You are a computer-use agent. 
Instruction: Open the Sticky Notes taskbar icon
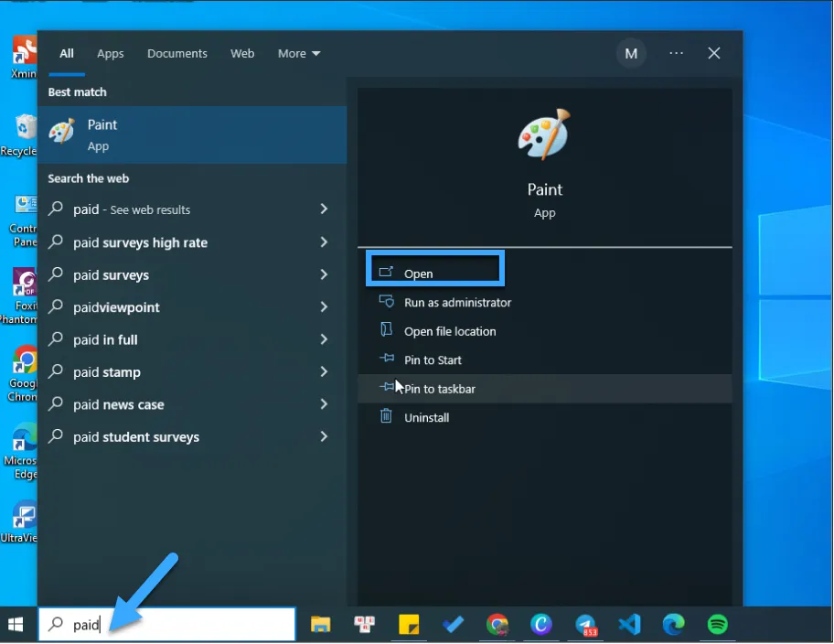click(409, 624)
